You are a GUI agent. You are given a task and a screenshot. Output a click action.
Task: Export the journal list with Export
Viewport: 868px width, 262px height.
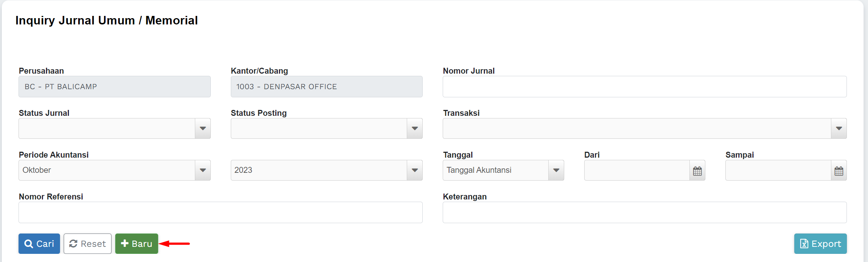pyautogui.click(x=820, y=243)
